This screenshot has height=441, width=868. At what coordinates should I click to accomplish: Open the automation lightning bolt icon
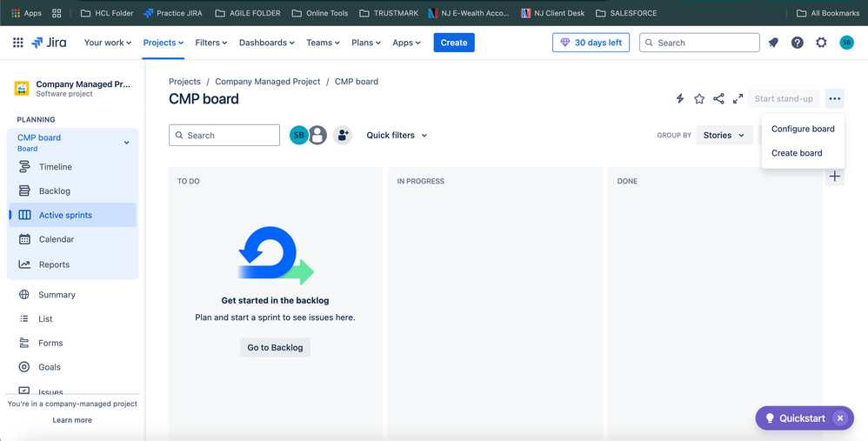coord(680,98)
